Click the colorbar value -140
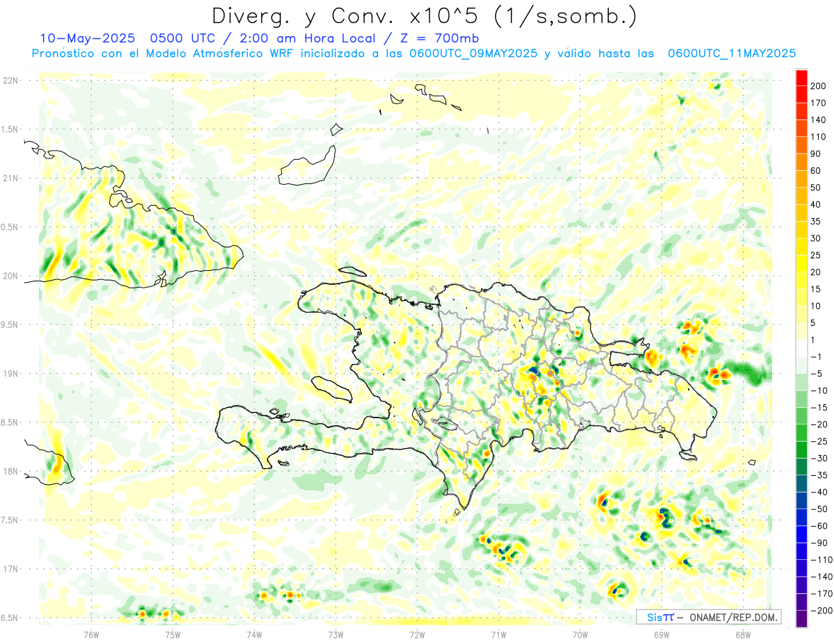This screenshot has height=644, width=834. (x=822, y=577)
